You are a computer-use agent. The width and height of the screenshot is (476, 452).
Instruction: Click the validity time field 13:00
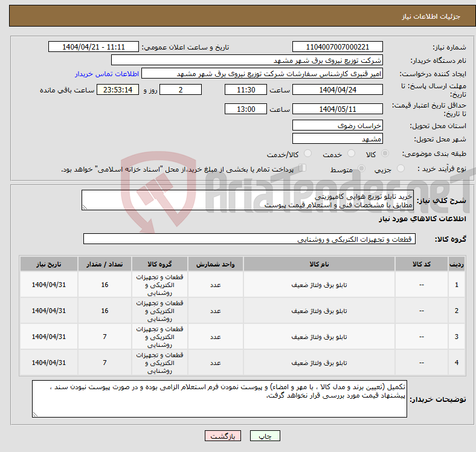coord(246,109)
